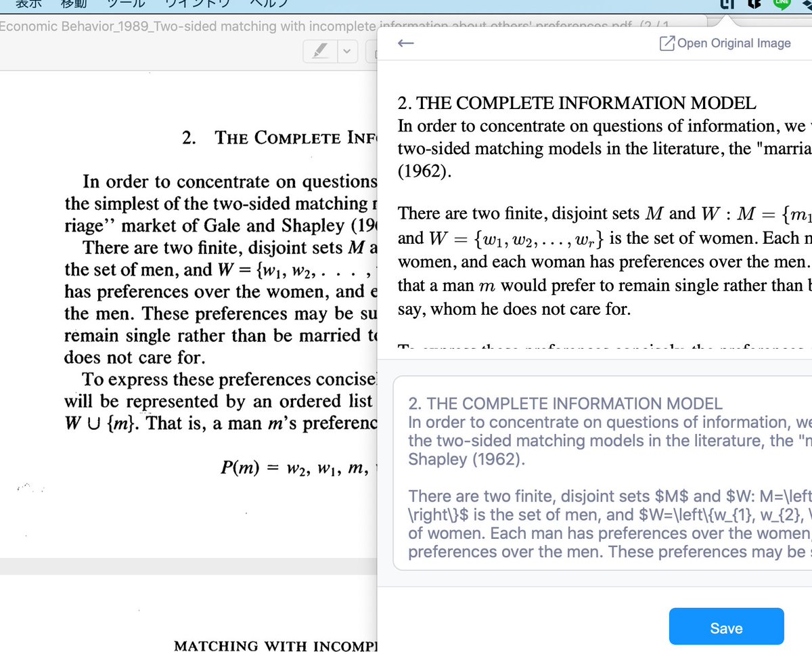Expand the highlighter options chevron dropdown
The image size is (812, 652).
pyautogui.click(x=348, y=51)
